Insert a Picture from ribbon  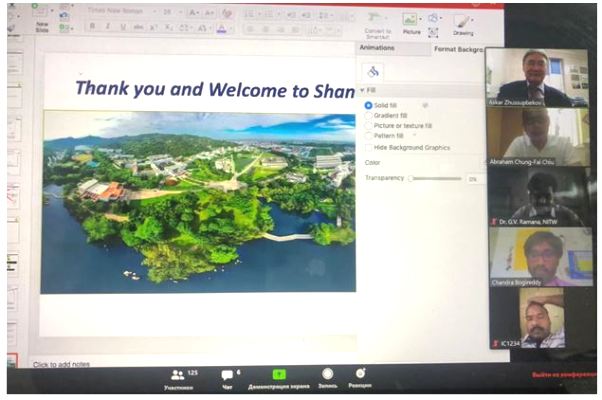(x=410, y=24)
